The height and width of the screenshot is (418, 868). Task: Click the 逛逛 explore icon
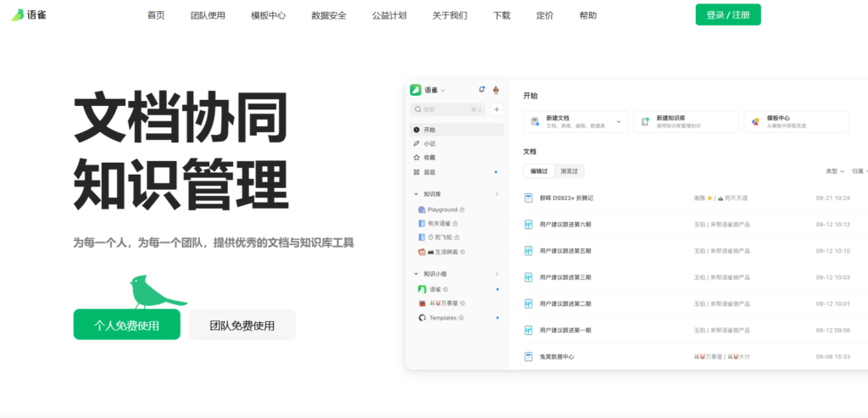(416, 172)
